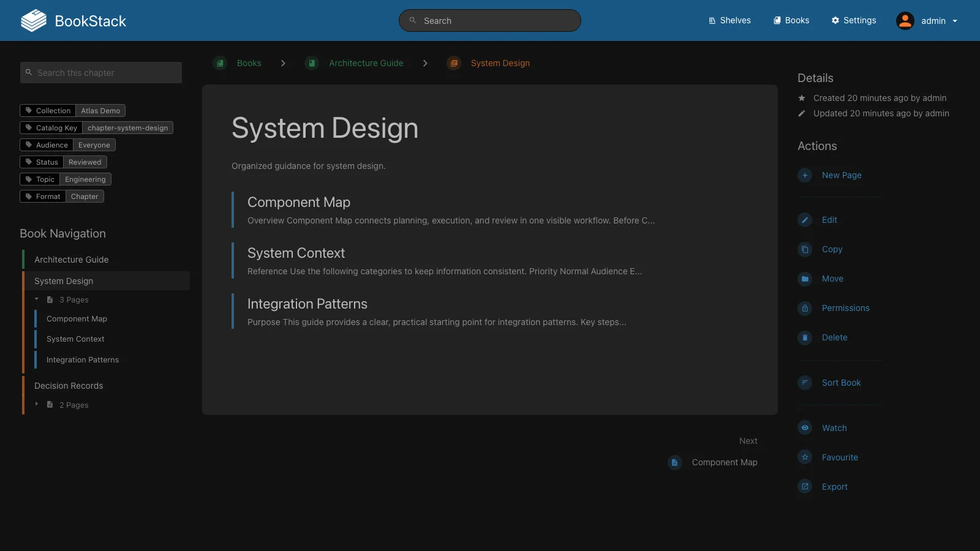Click the Architecture Guide breadcrumb book icon

[x=312, y=63]
